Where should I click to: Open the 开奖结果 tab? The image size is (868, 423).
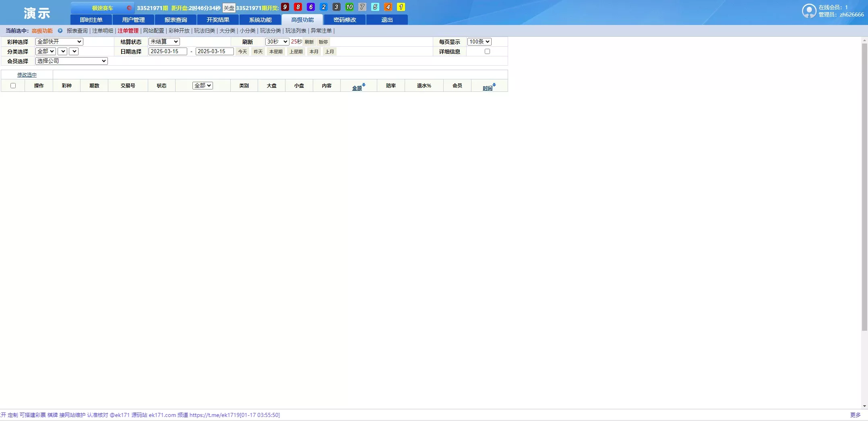pyautogui.click(x=218, y=20)
